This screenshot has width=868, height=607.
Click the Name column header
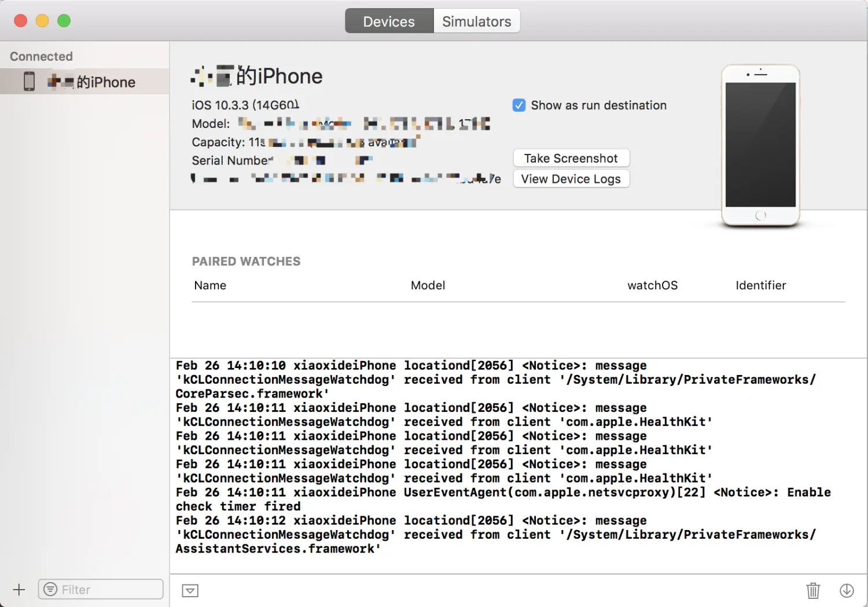(210, 285)
